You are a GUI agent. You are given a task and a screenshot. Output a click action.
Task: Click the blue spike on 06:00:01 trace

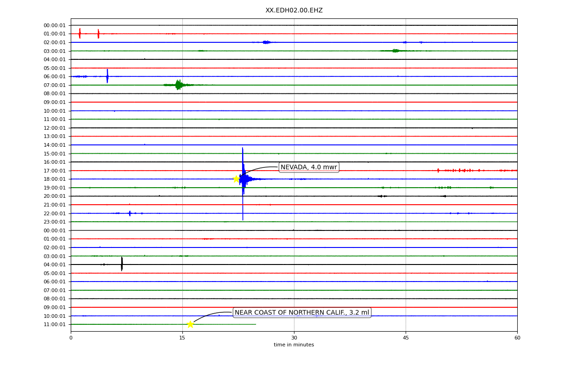click(x=107, y=76)
